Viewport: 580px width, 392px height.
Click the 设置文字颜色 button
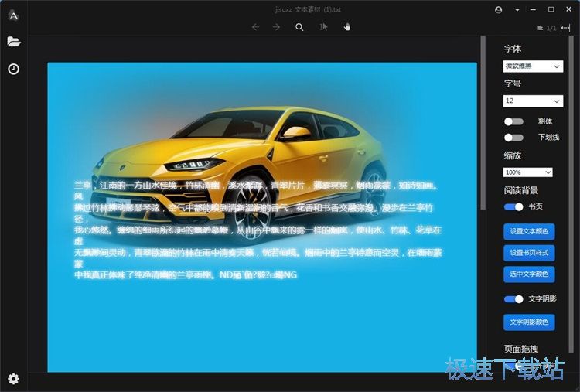(x=529, y=231)
